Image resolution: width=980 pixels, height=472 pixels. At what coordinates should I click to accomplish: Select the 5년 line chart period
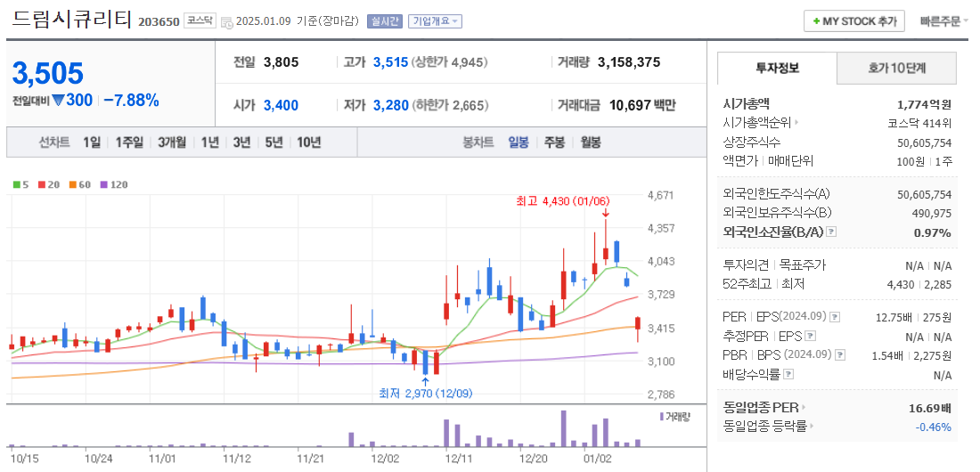[x=274, y=142]
